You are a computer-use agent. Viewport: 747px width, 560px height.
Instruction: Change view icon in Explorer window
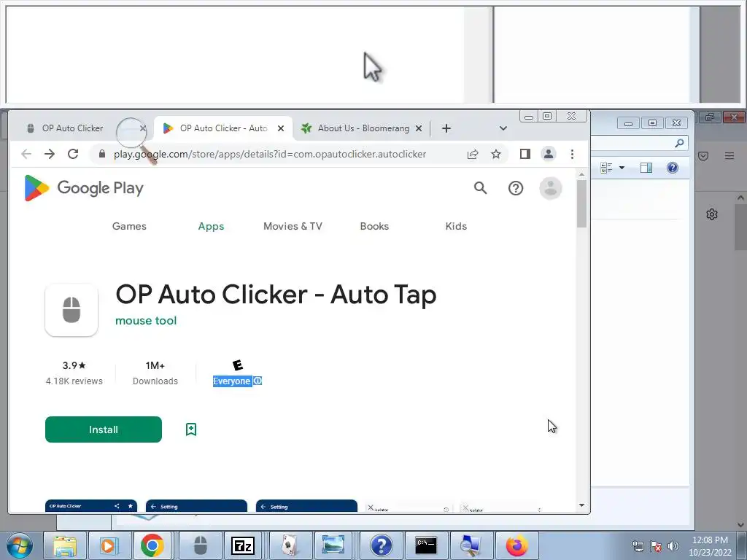606,168
